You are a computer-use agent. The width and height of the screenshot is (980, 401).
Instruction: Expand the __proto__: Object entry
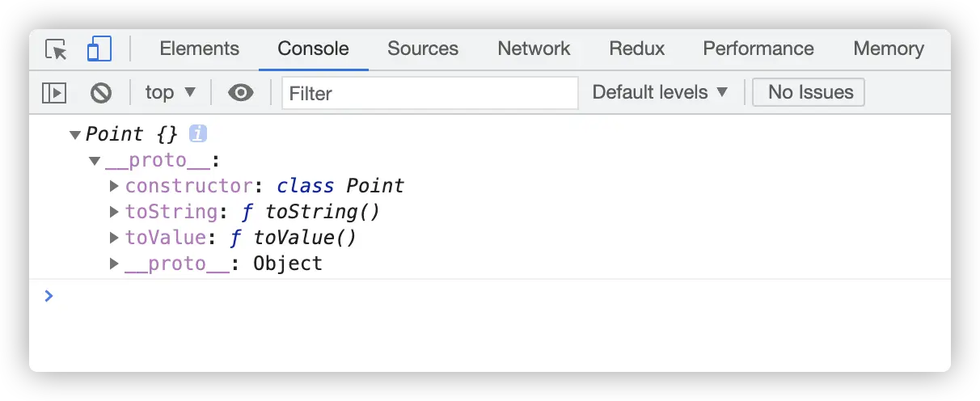click(x=114, y=264)
